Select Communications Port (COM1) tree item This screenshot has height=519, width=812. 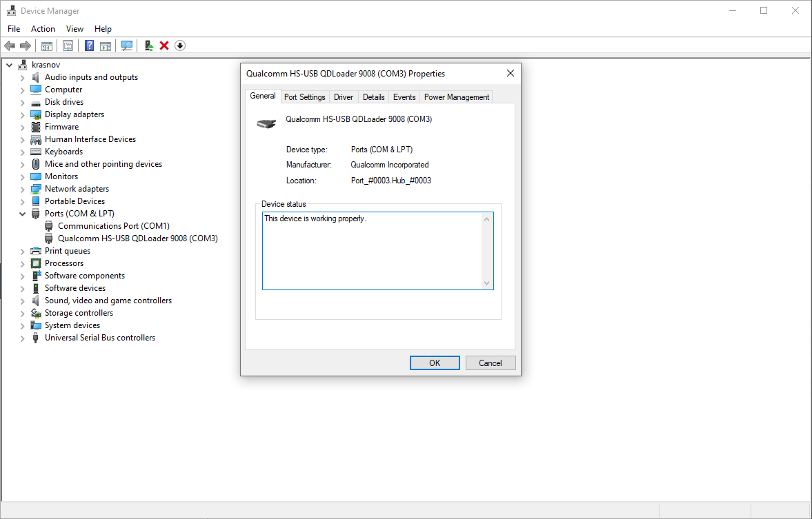click(x=113, y=226)
